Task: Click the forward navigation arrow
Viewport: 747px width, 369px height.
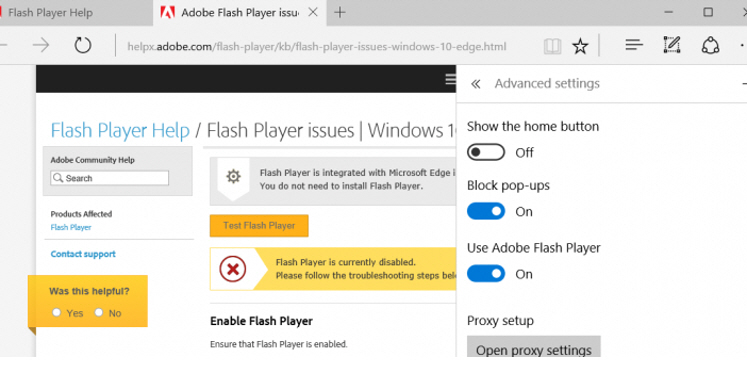Action: coord(41,46)
